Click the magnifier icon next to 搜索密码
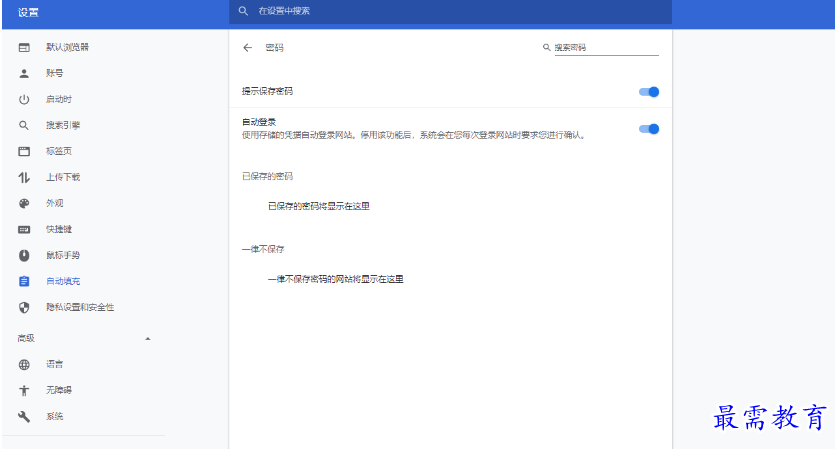Viewport: 835px width, 449px height. click(546, 47)
